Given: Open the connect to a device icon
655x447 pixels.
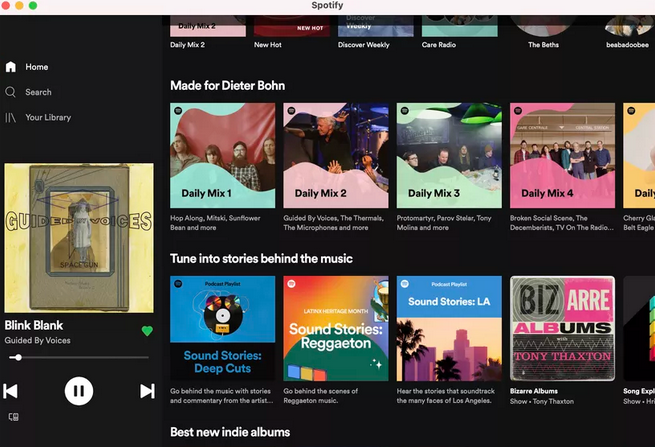Looking at the screenshot, I should 13,417.
